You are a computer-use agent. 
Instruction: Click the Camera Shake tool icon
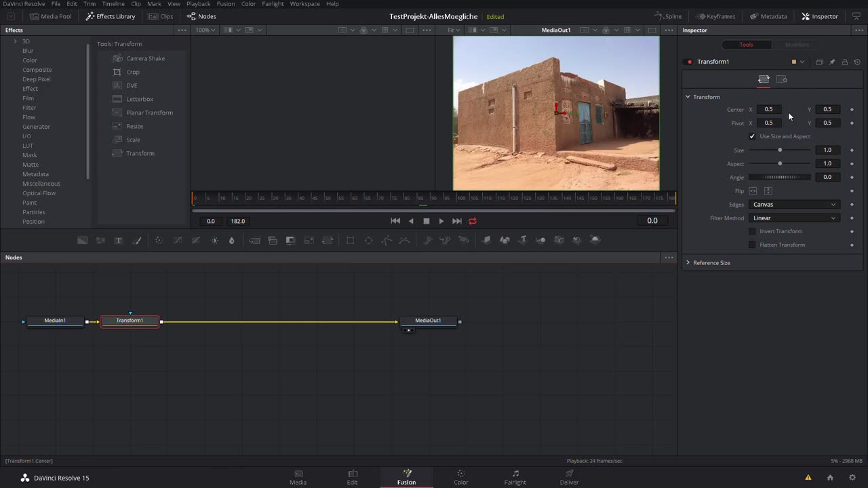(x=117, y=58)
